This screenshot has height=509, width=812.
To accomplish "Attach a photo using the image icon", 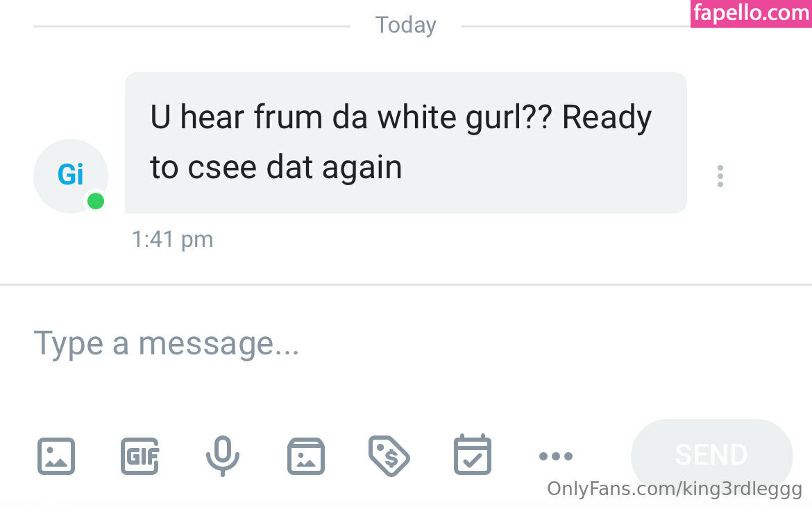I will click(56, 456).
